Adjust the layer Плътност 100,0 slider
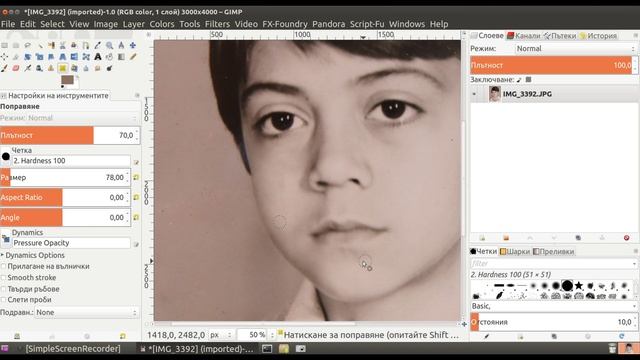 point(554,65)
